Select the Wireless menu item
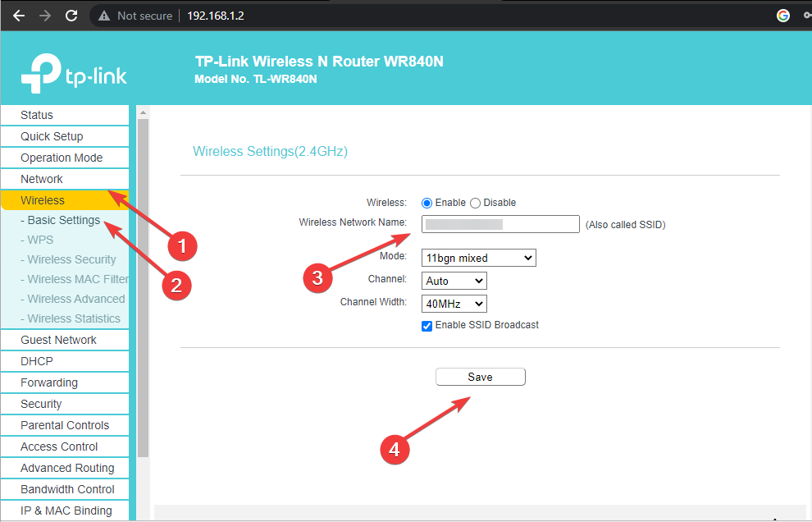This screenshot has width=812, height=522. tap(65, 200)
